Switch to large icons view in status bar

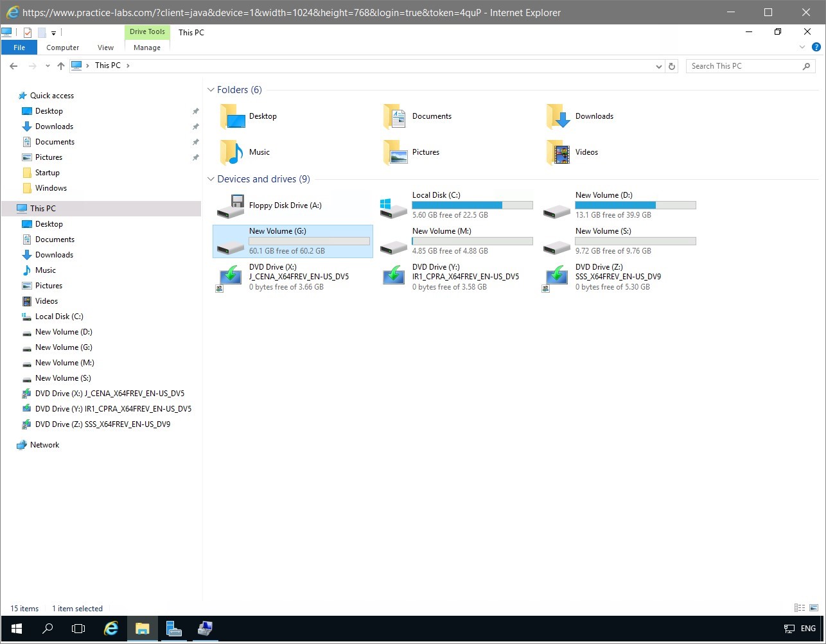pyautogui.click(x=814, y=608)
